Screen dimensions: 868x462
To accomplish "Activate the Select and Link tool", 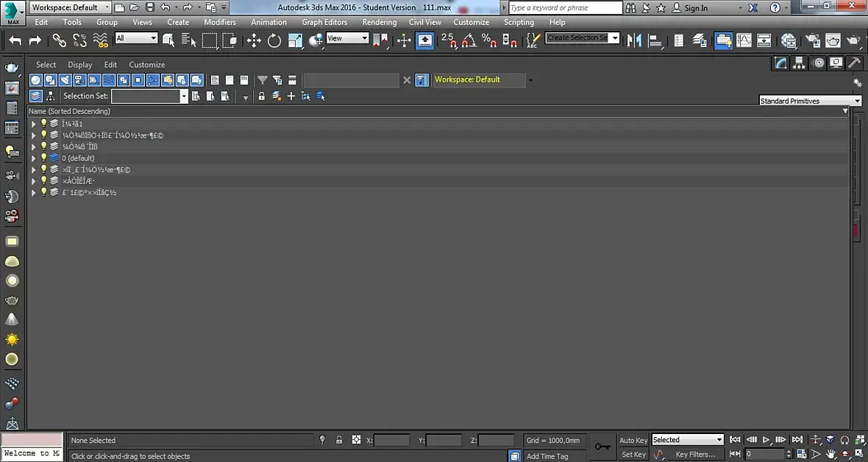I will (60, 40).
